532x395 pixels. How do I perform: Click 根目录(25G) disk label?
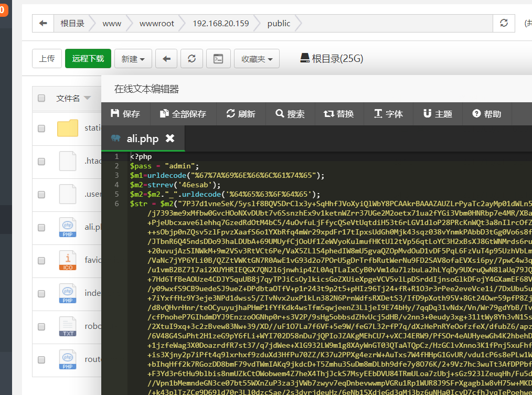(337, 58)
